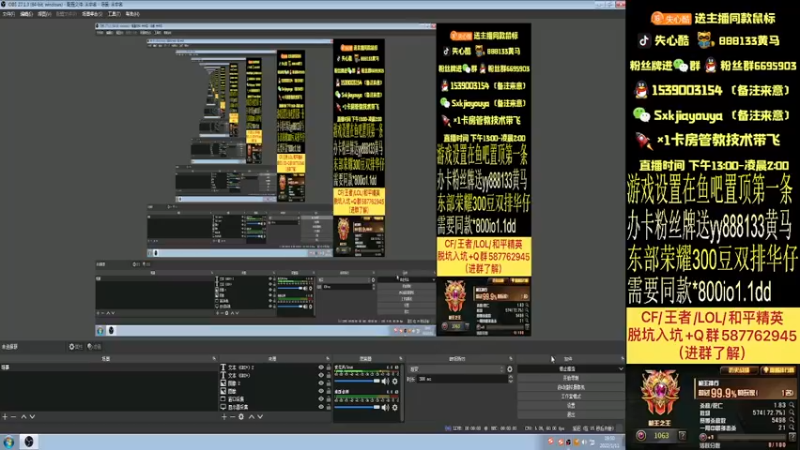Move source down arrow in Sources panel
The width and height of the screenshot is (800, 450).
pyautogui.click(x=260, y=417)
